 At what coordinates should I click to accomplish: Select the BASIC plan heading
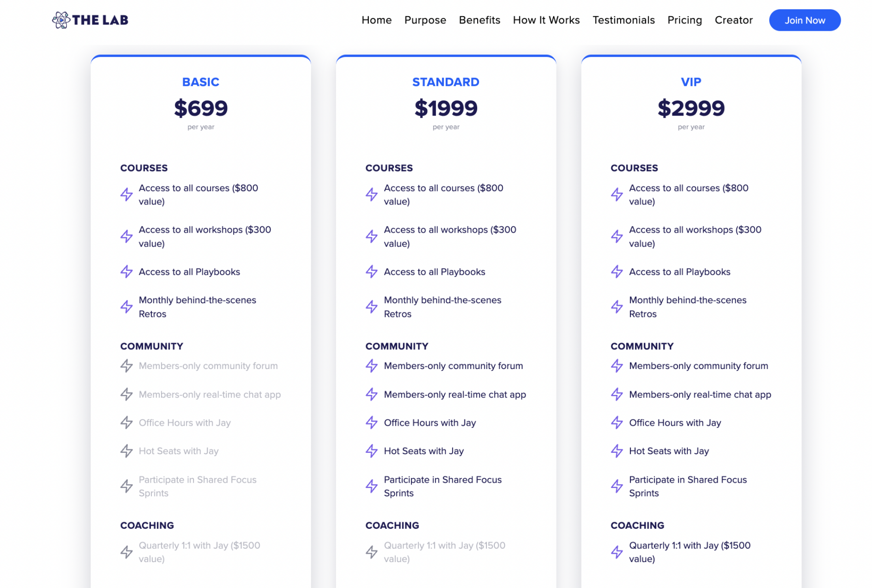tap(200, 82)
